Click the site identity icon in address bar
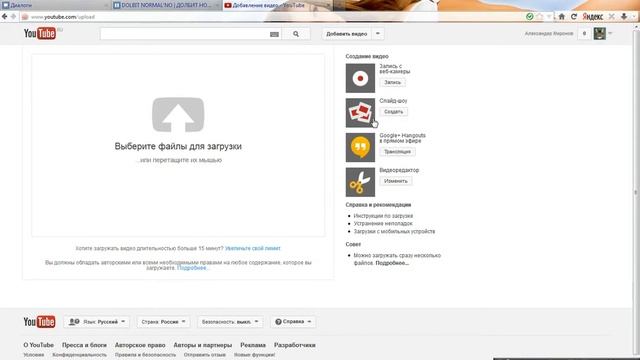 point(25,17)
